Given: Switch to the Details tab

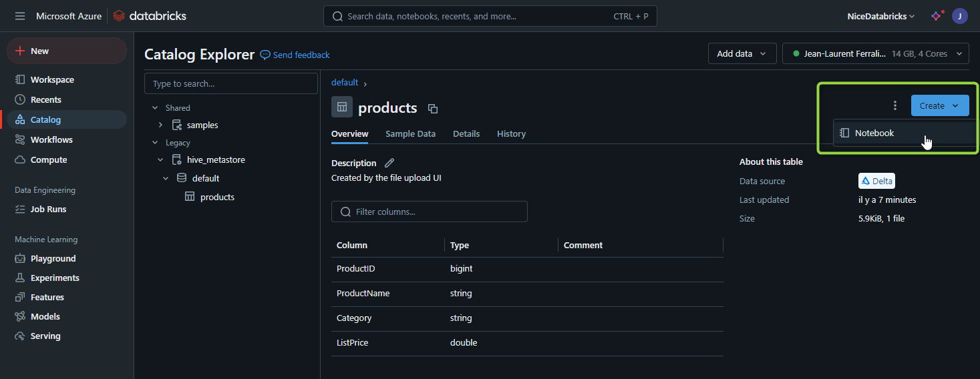Looking at the screenshot, I should pyautogui.click(x=466, y=133).
